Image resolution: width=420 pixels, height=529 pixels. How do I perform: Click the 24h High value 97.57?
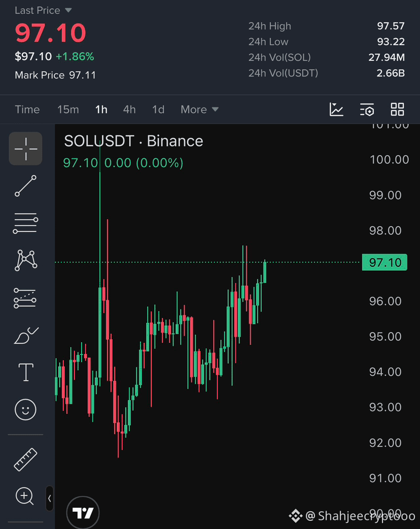click(x=391, y=26)
